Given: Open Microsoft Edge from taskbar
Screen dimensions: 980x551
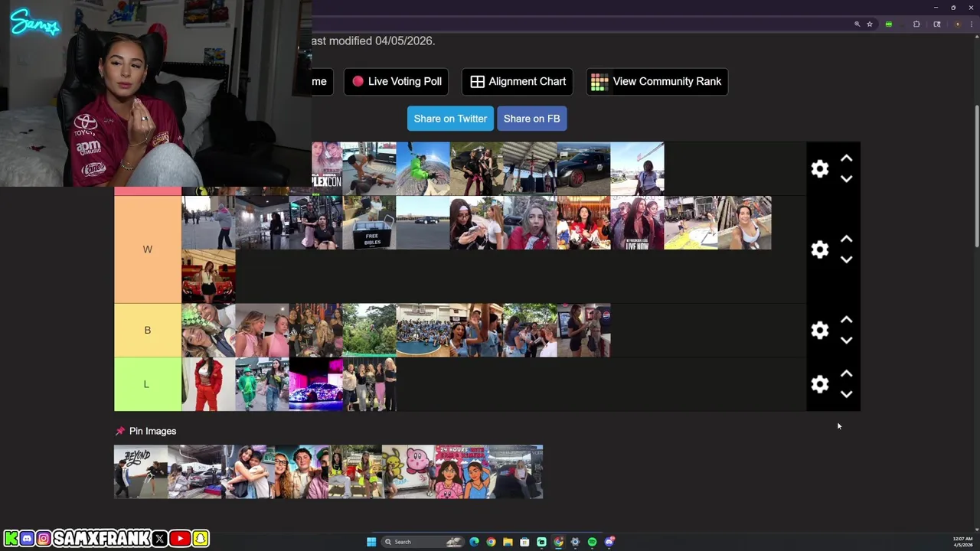Looking at the screenshot, I should [474, 542].
